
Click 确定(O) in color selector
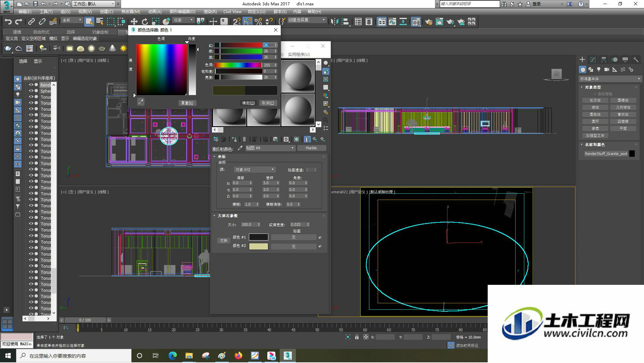point(249,103)
